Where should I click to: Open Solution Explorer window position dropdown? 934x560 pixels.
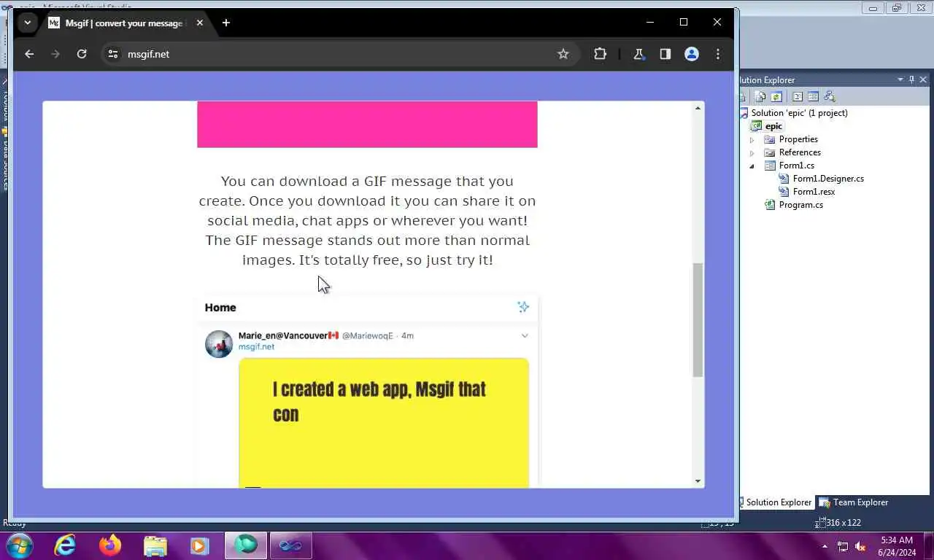[900, 79]
